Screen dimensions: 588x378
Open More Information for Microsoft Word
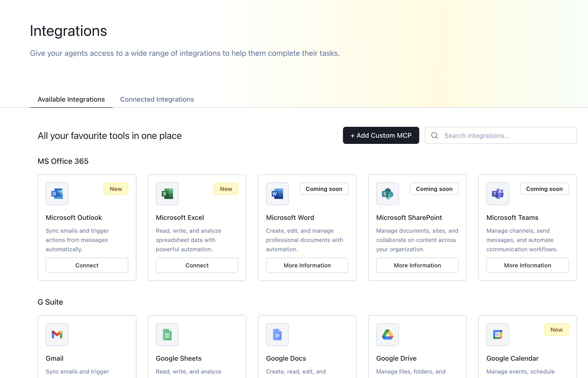click(x=307, y=265)
